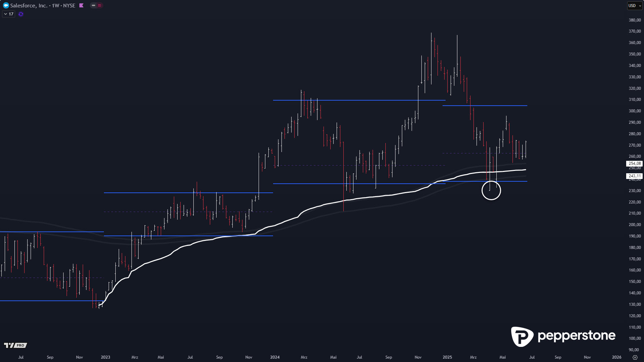
Task: Click the 2024 label on the time axis
Action: pos(275,357)
